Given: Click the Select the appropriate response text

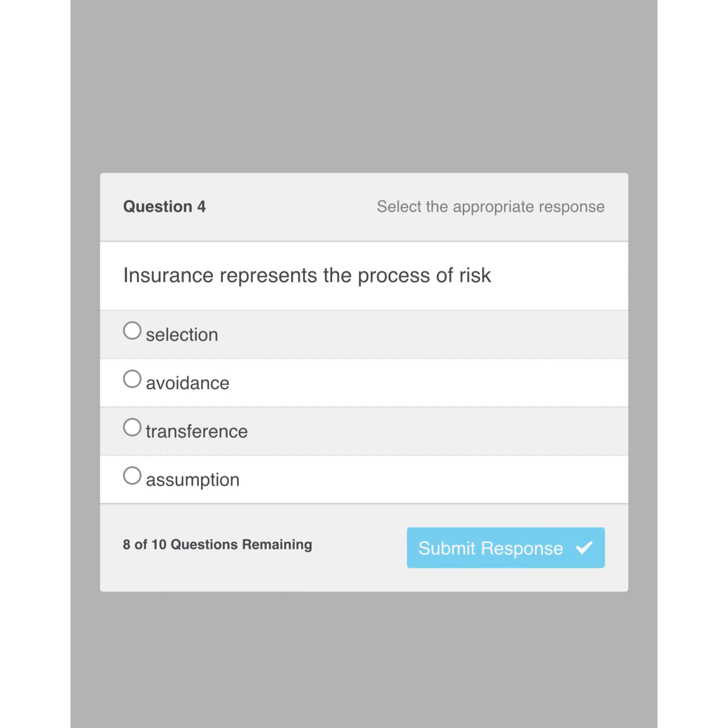Looking at the screenshot, I should click(x=490, y=206).
